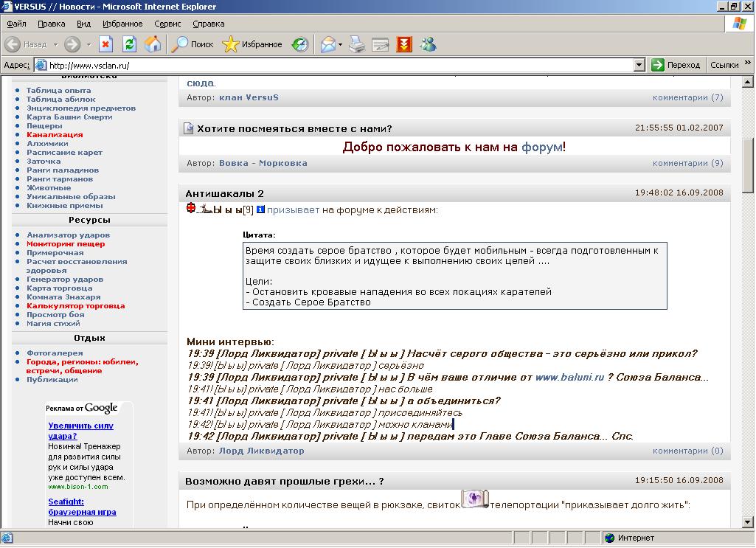Open the Избранное menu in menu bar
Screen dimensions: 756x548
point(122,24)
